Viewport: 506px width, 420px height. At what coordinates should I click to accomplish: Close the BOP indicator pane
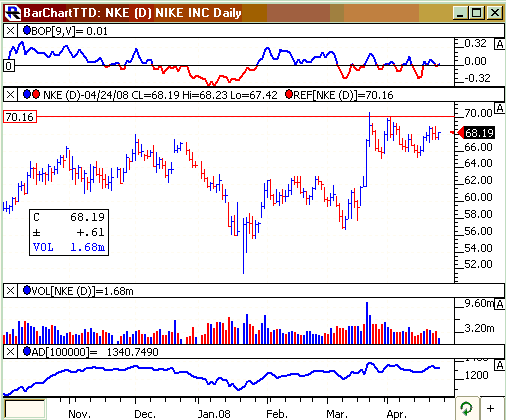pyautogui.click(x=10, y=31)
